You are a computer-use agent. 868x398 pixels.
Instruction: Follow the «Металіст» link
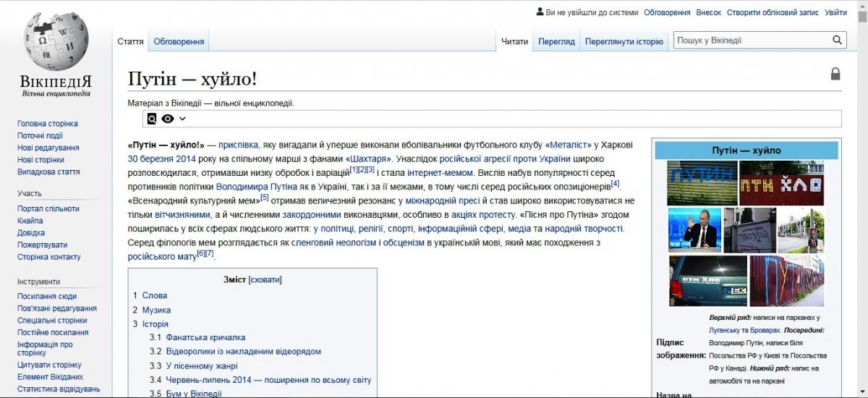568,145
